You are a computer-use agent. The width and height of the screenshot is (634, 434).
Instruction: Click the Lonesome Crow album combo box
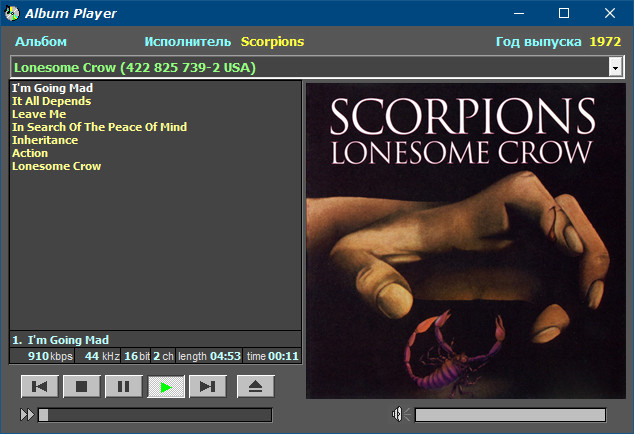(317, 67)
